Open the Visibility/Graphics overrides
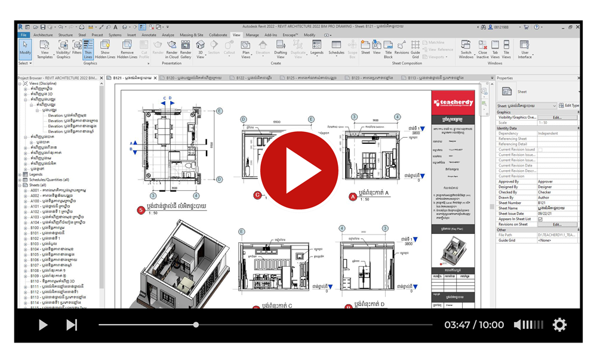 pos(63,50)
